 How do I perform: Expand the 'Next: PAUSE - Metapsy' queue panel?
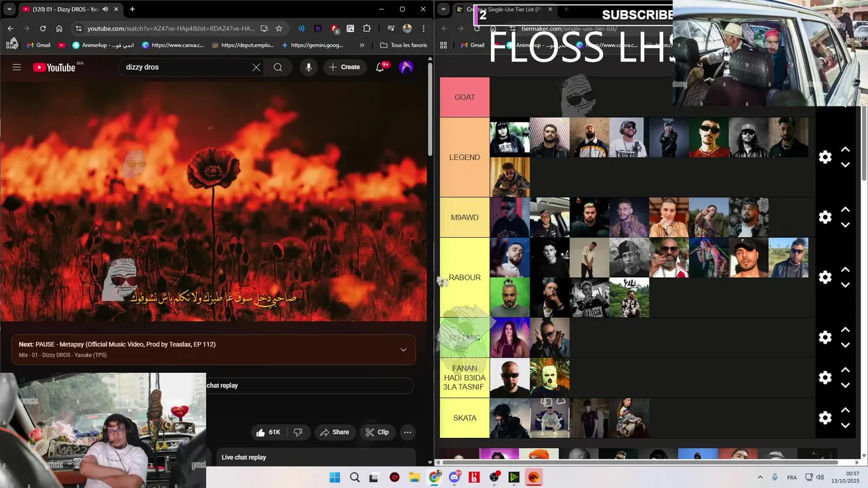(x=403, y=350)
